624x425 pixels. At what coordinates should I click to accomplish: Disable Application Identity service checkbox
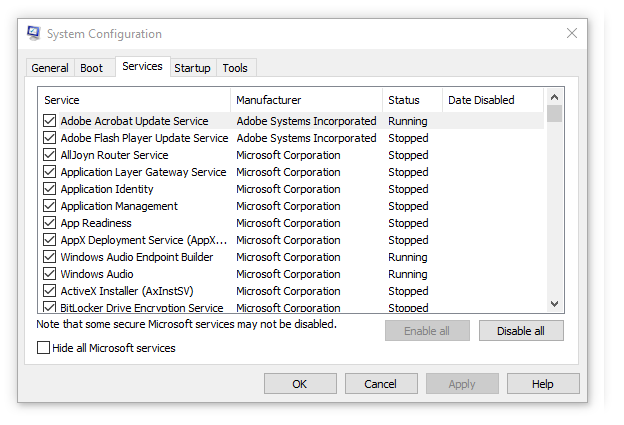[x=49, y=189]
